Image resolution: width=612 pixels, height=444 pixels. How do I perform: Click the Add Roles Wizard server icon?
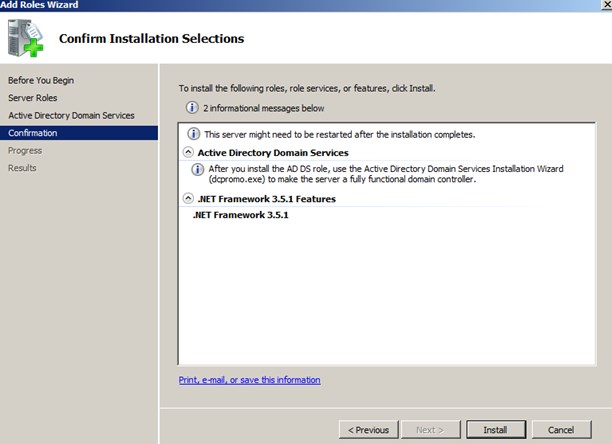click(27, 40)
